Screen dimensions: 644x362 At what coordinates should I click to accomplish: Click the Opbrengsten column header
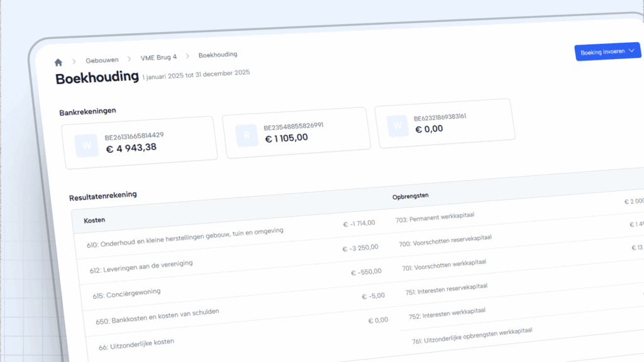click(x=410, y=196)
